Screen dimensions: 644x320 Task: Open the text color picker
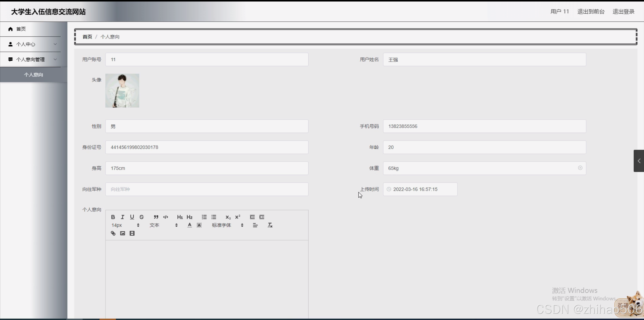(x=190, y=225)
